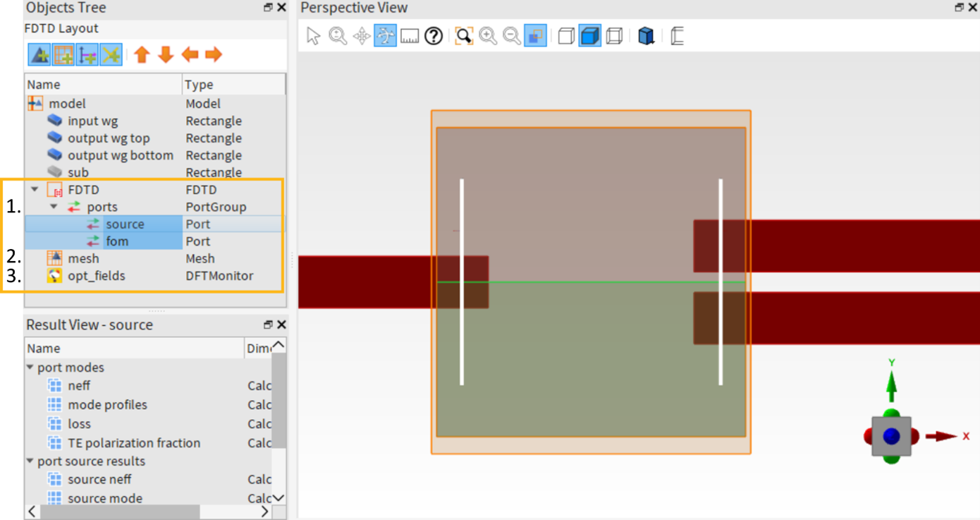Click the orange move up arrow

pyautogui.click(x=142, y=54)
